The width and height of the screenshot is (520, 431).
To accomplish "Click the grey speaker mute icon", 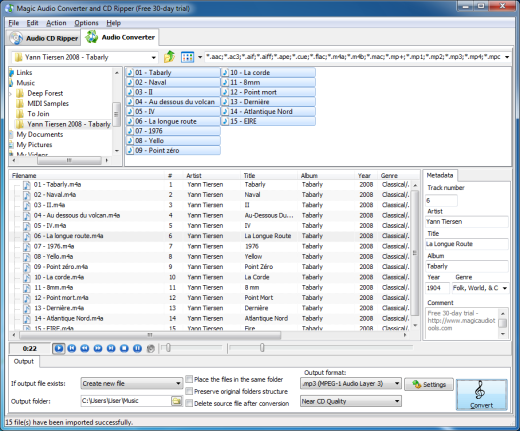I will point(151,349).
